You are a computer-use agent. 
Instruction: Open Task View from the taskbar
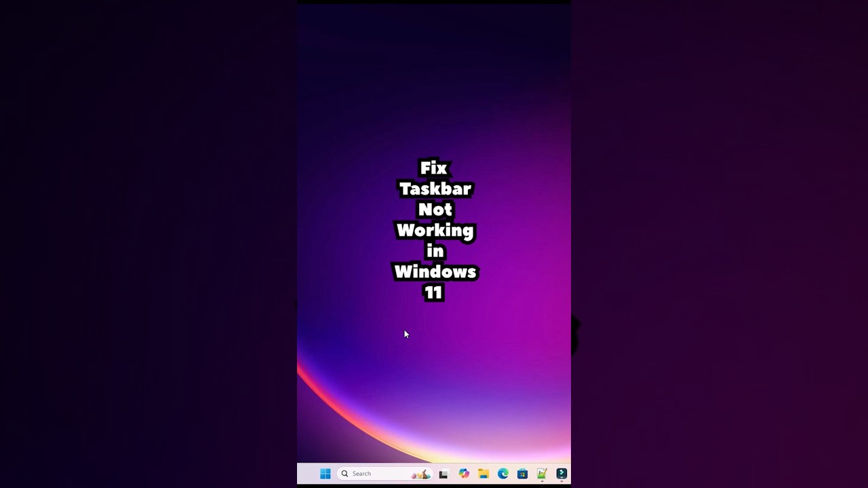[443, 474]
